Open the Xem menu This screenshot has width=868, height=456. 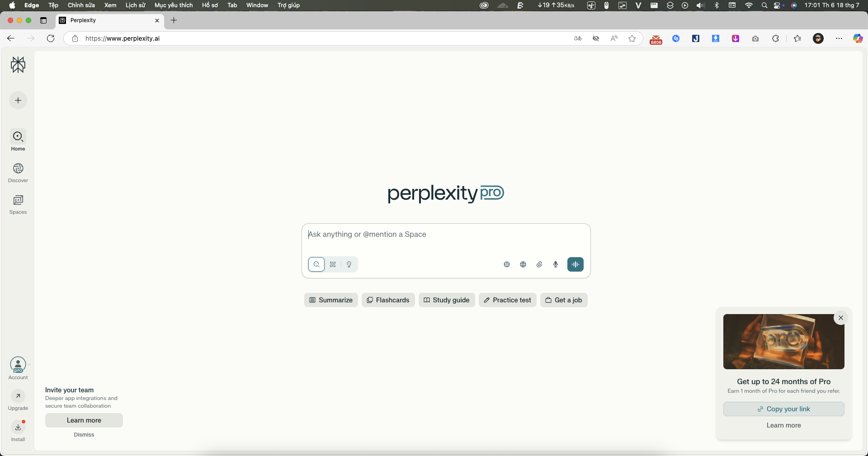110,5
